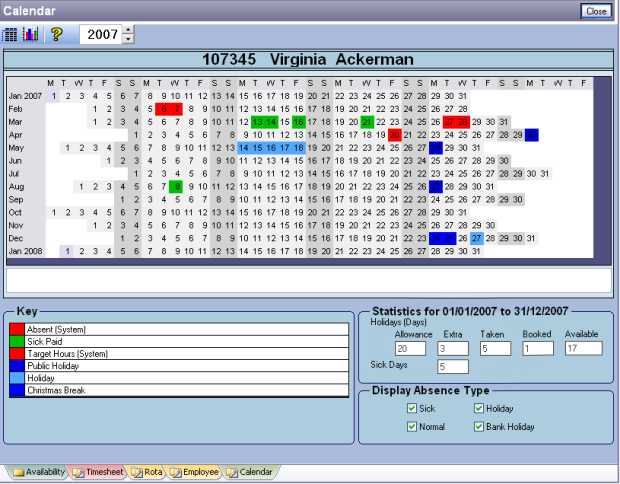Open the Timesheet tab
The height and width of the screenshot is (484, 620).
click(98, 471)
